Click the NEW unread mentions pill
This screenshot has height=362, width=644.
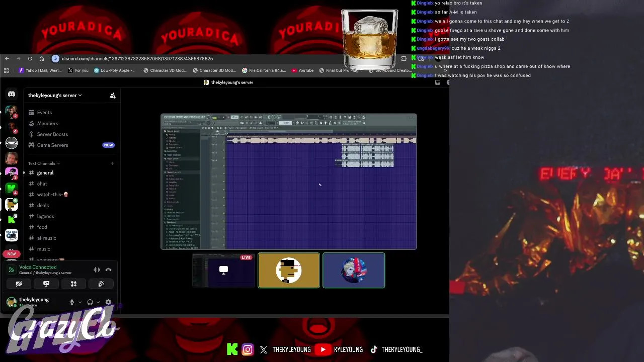(x=12, y=254)
